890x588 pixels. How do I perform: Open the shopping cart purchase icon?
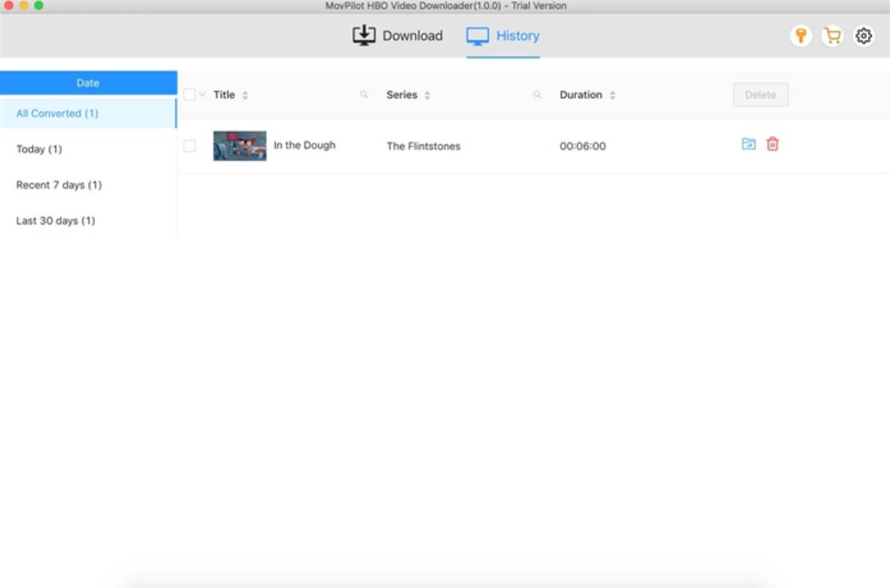coord(832,36)
